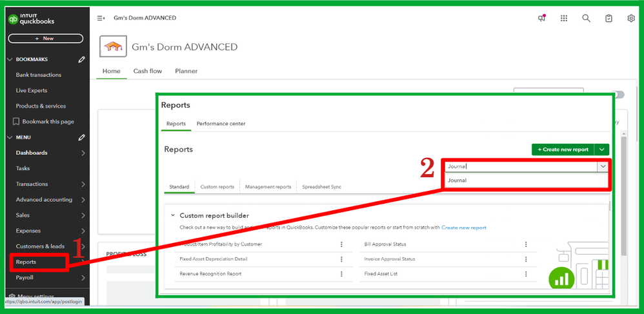The image size is (644, 314).
Task: Open options for Product/Item Profitability by Customer
Action: point(341,244)
